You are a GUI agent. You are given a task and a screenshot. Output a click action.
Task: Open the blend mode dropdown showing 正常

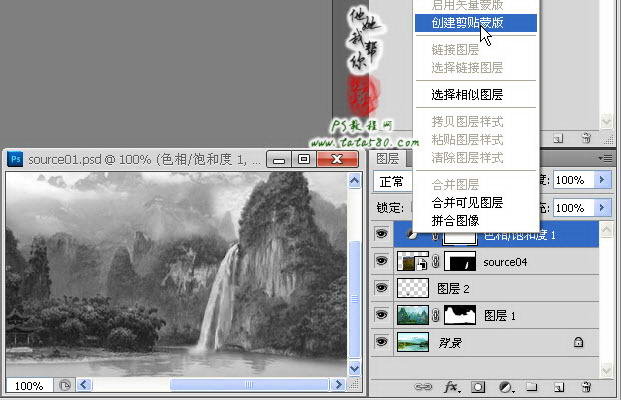(x=393, y=182)
